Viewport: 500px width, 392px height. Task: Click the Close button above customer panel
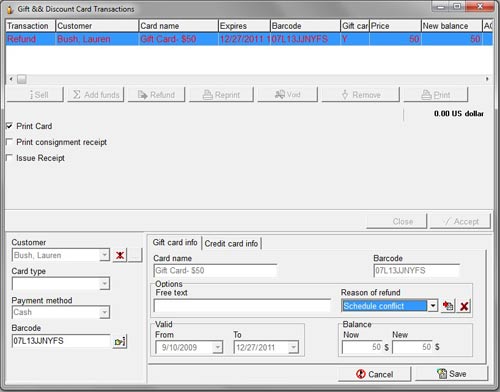(396, 221)
